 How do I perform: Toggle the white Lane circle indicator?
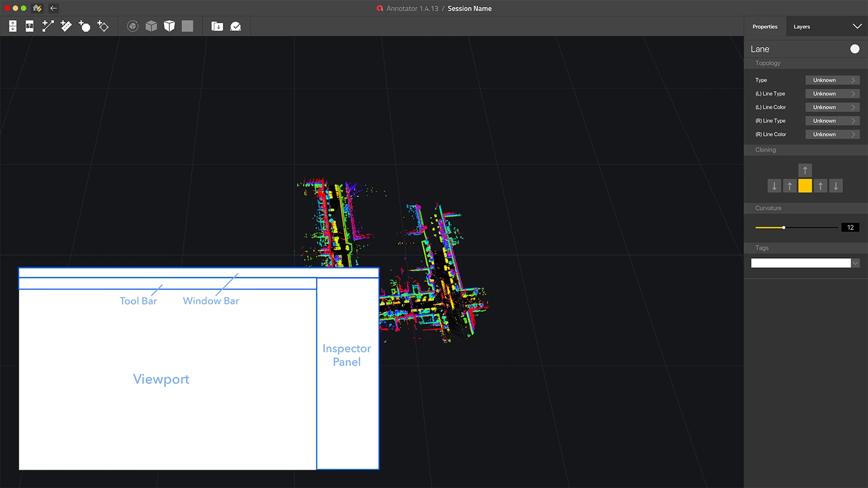[854, 49]
